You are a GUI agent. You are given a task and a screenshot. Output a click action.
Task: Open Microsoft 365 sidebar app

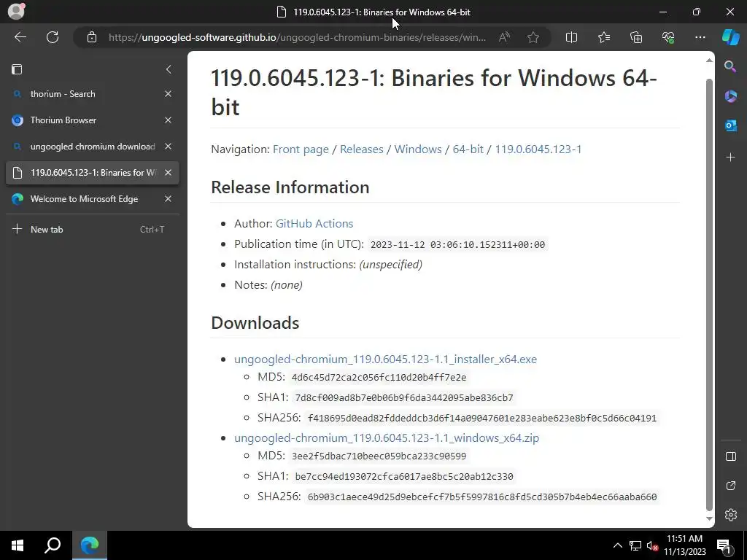click(x=730, y=96)
